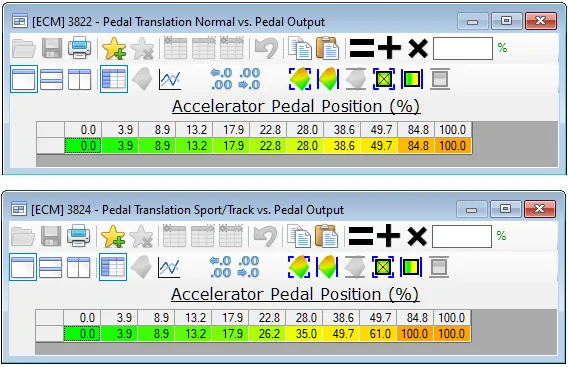Select single-pane layout in the 3824 window

point(23,267)
